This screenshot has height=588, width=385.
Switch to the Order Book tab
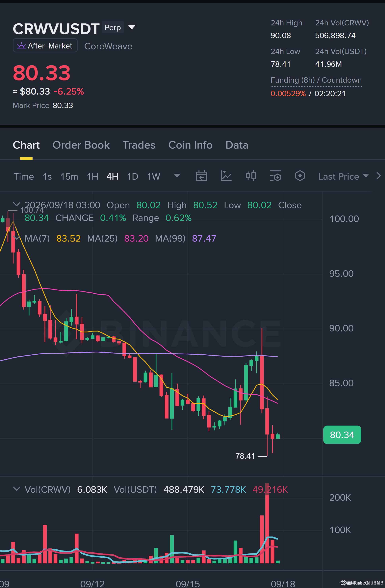(81, 145)
